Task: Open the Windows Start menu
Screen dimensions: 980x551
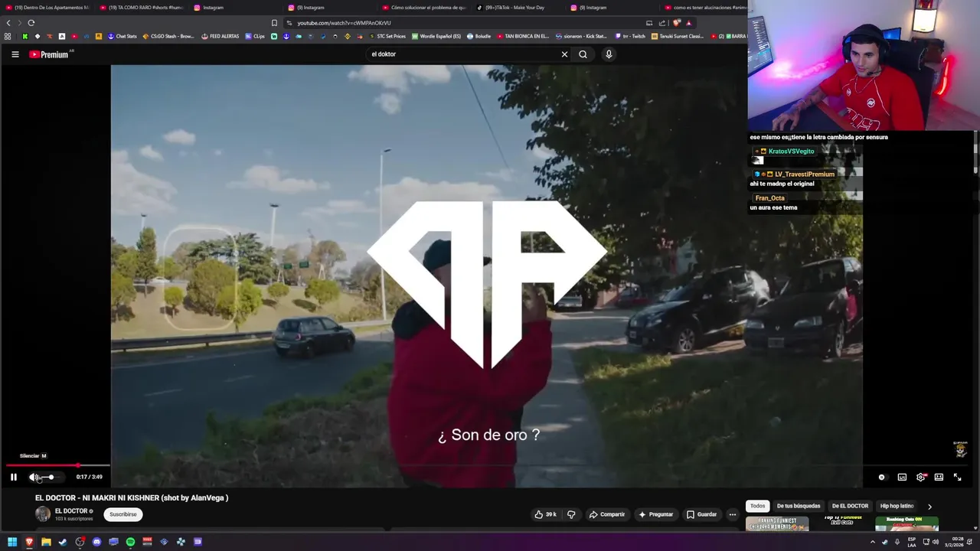Action: tap(12, 542)
